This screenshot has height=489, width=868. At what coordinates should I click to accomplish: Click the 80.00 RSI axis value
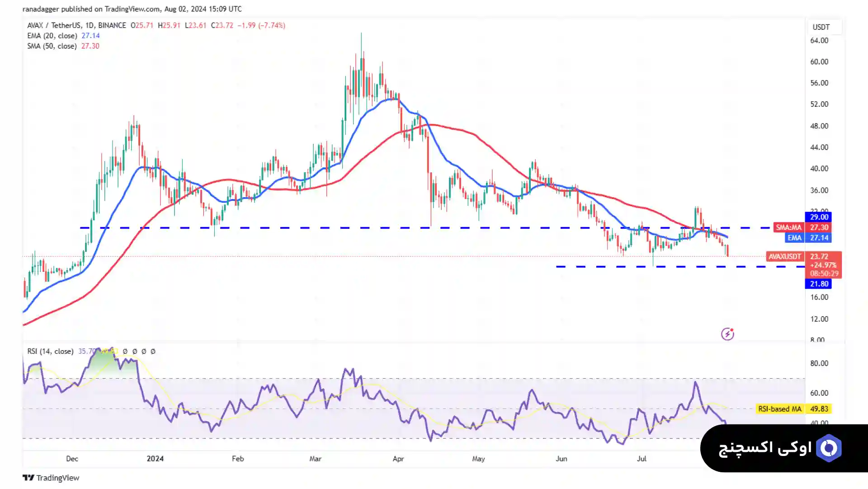(x=819, y=363)
